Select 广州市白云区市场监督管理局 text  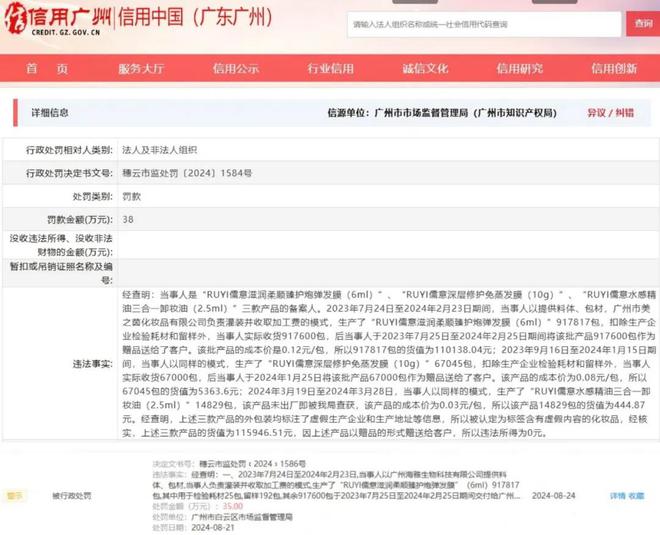[242, 517]
